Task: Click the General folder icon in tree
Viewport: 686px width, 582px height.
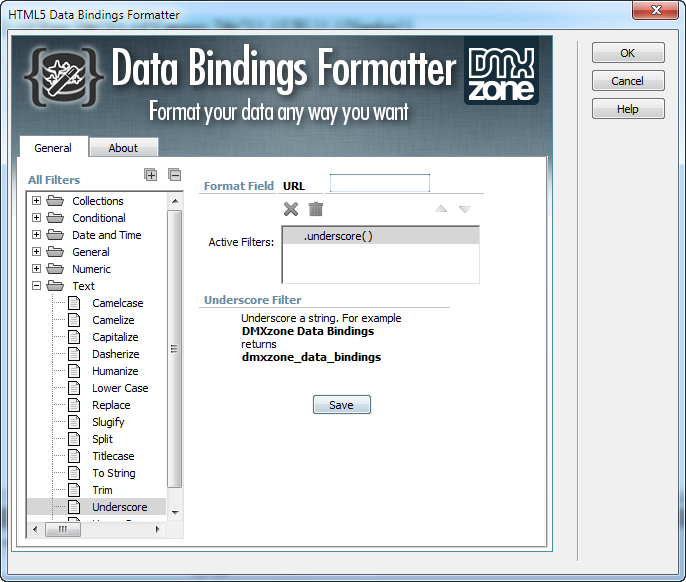Action: (55, 252)
